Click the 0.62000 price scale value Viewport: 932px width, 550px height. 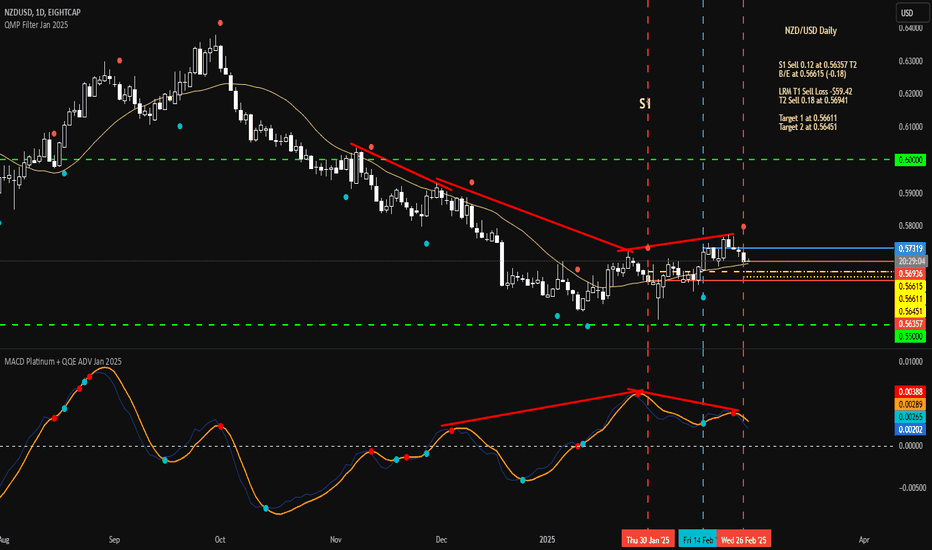(x=911, y=94)
